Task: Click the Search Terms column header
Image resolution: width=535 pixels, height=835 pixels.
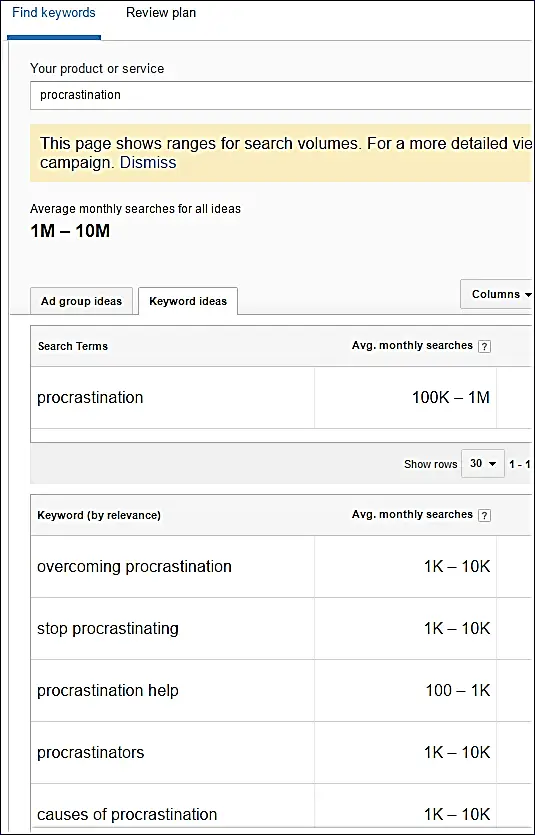Action: [73, 346]
